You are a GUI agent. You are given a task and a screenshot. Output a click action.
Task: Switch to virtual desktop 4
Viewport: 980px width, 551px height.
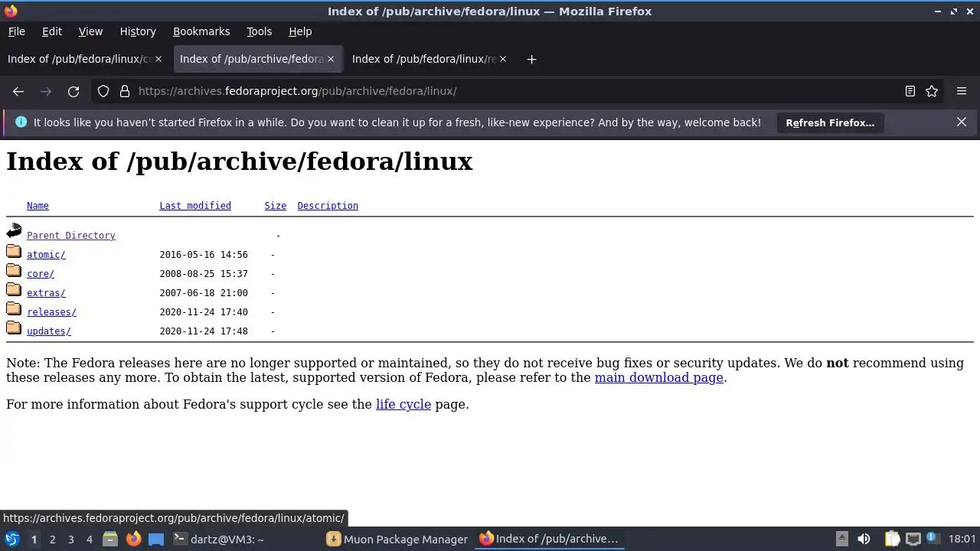coord(89,539)
